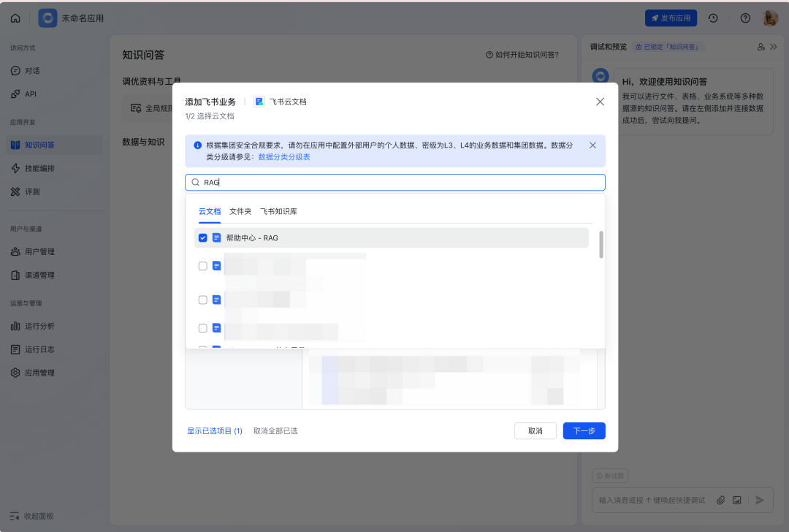The height and width of the screenshot is (532, 789).
Task: Click the app logo next to 未命名应用
Action: click(x=47, y=18)
